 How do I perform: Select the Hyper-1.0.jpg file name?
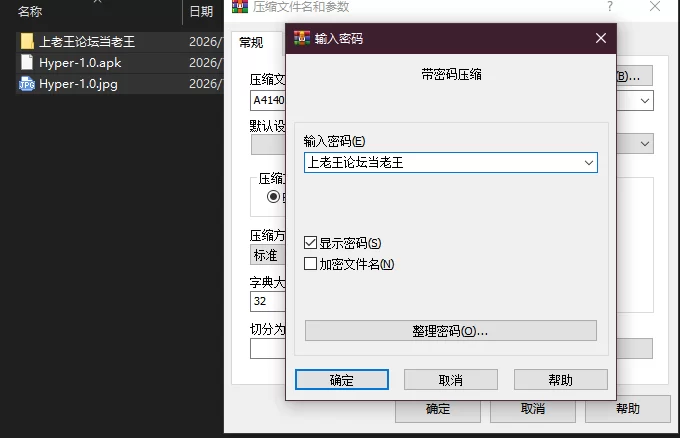pyautogui.click(x=78, y=84)
